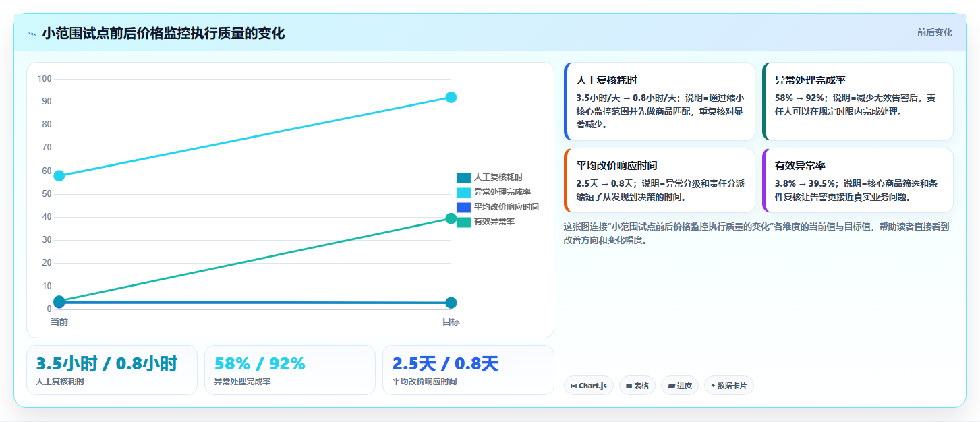Click the 58% / 92% stat card
The height and width of the screenshot is (422, 980).
tap(290, 370)
